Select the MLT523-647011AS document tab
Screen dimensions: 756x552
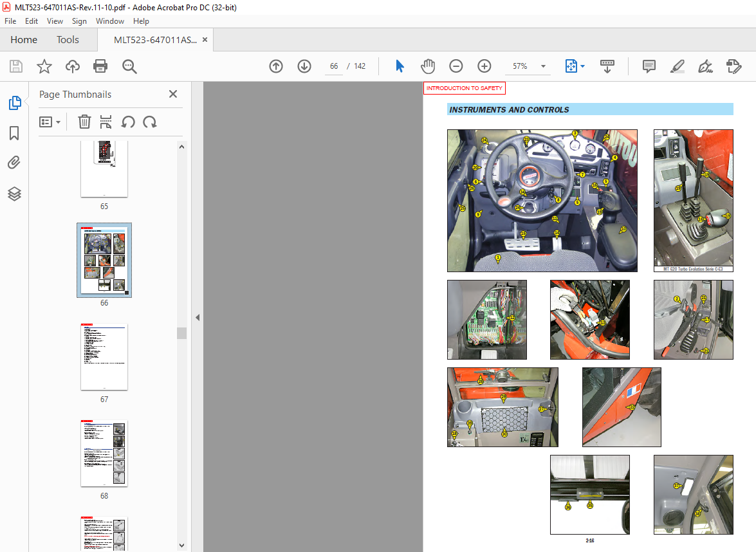click(x=155, y=40)
